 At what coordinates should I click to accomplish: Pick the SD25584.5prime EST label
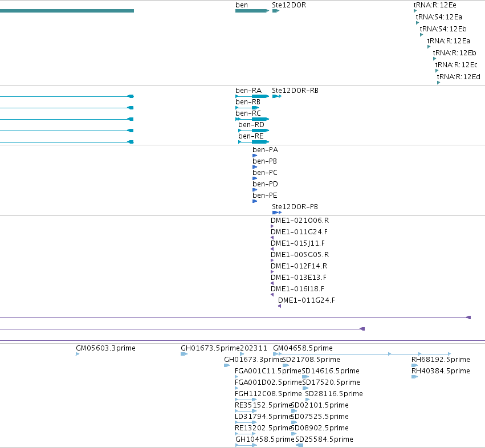tap(324, 439)
